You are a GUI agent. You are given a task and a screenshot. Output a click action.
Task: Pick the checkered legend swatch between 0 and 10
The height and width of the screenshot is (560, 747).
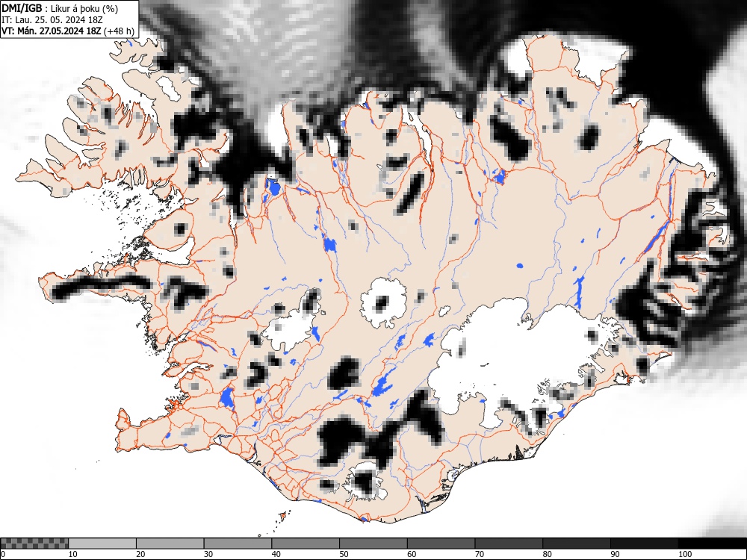(x=35, y=544)
